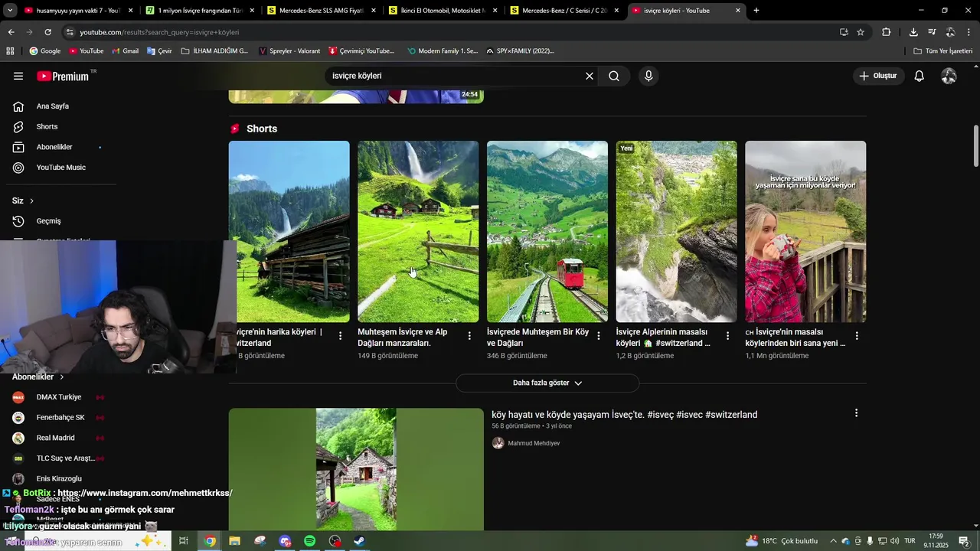Reload the page
980x551 pixels.
coord(47,32)
